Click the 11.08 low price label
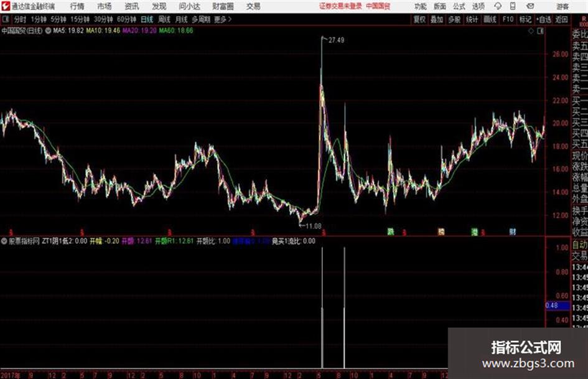Image resolution: width=588 pixels, height=379 pixels. click(314, 226)
